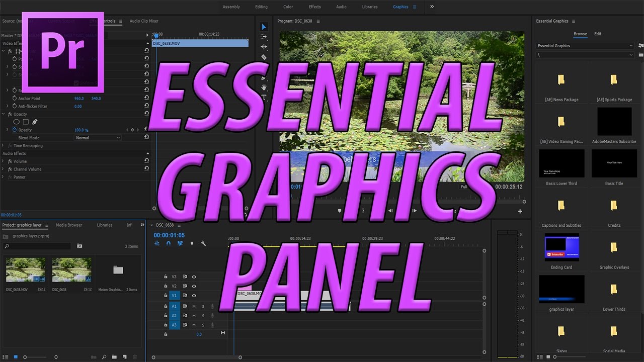Toggle nest-or-individual-clips insert button
The image size is (644, 362).
(157, 243)
